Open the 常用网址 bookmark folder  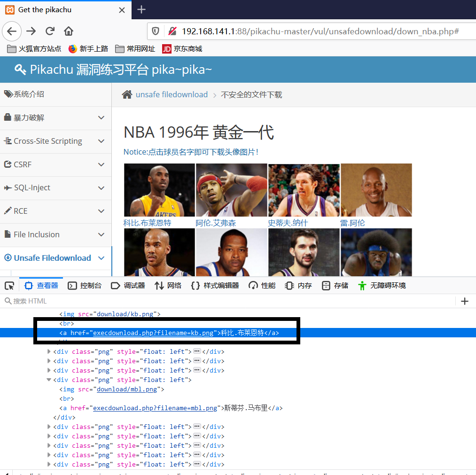point(135,49)
